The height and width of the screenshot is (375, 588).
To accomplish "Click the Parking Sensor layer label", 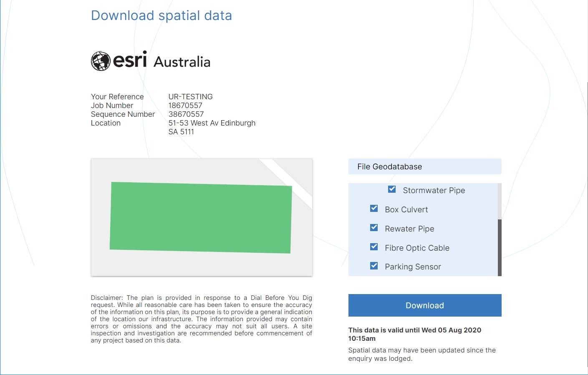I will point(413,267).
